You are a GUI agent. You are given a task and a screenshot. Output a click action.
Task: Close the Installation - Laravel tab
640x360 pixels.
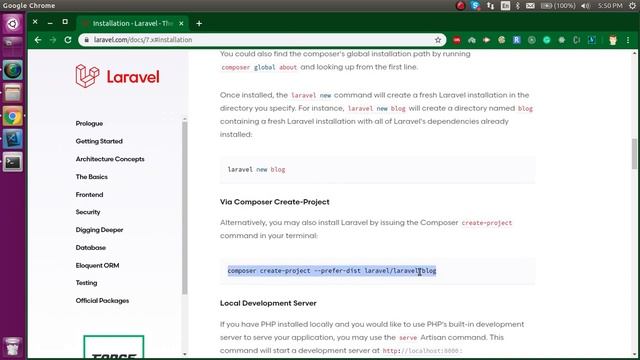click(181, 24)
